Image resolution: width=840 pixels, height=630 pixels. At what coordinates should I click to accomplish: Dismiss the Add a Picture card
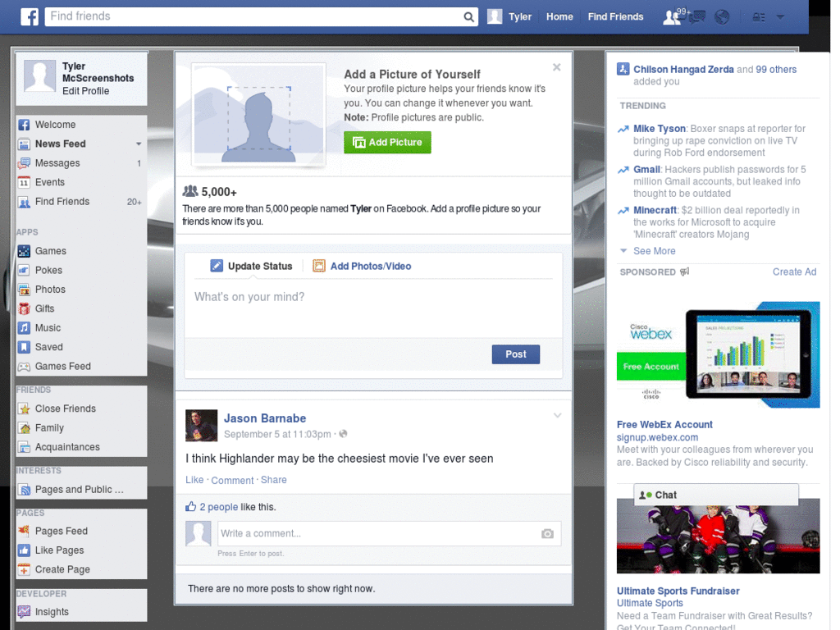point(557,67)
